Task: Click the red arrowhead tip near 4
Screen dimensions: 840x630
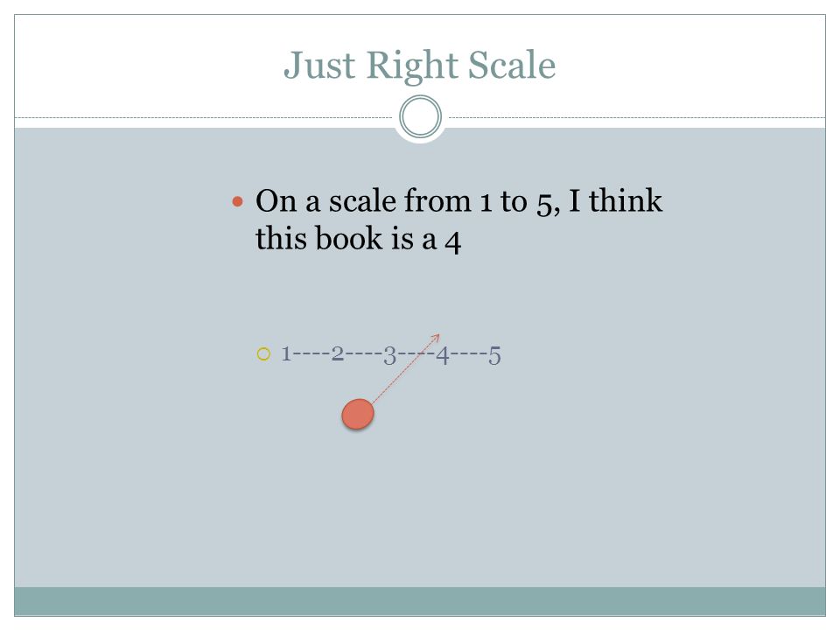Action: [437, 337]
